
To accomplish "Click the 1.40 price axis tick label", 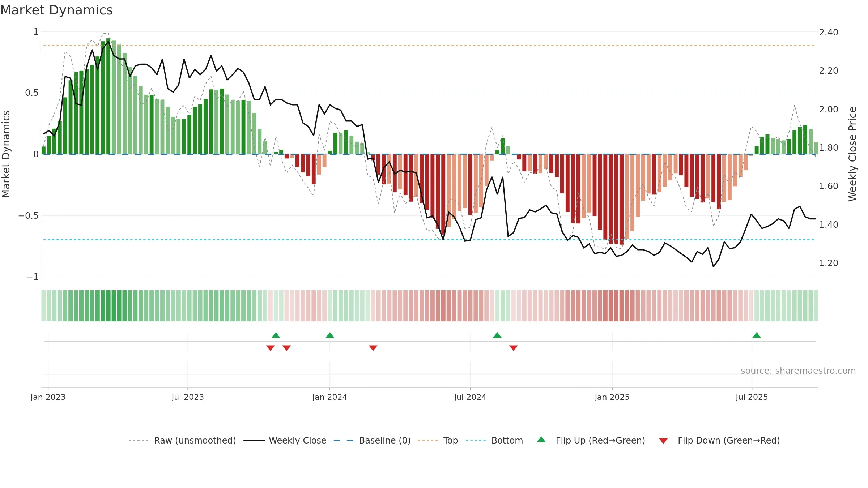I will pyautogui.click(x=829, y=224).
